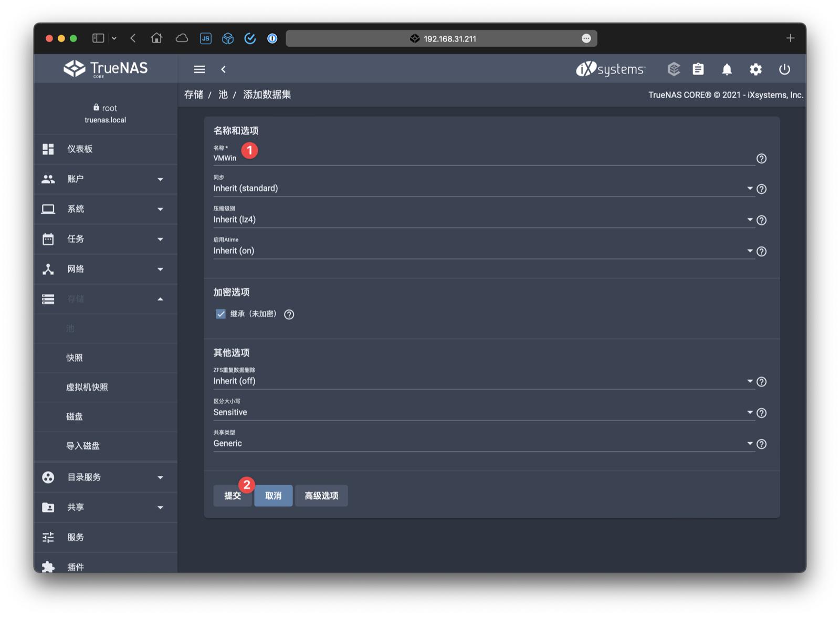The image size is (840, 617).
Task: Click the help icon beside the 名称 field
Action: point(762,158)
